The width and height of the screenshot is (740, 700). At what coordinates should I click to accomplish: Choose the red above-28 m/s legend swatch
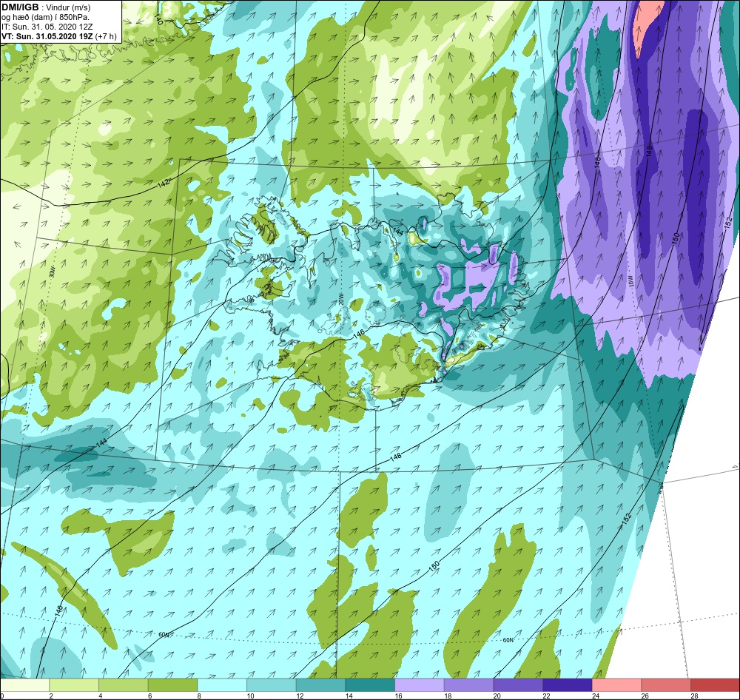pos(715,685)
